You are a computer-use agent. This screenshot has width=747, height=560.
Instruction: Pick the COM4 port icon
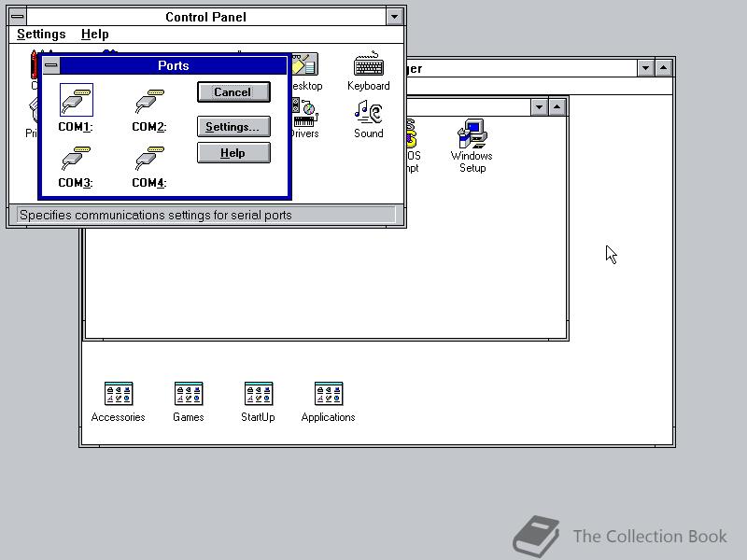pos(149,158)
